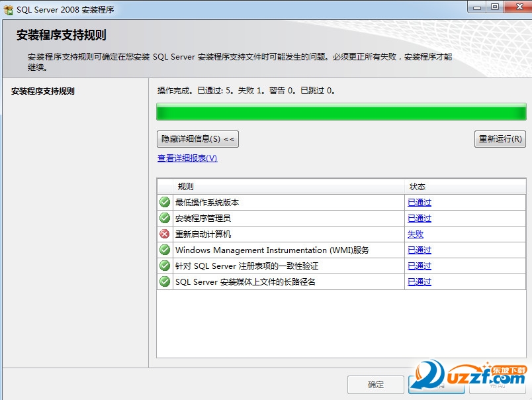This screenshot has width=532, height=400.
Task: Open 已通过 status for 最低操作系统版本
Action: (x=420, y=203)
